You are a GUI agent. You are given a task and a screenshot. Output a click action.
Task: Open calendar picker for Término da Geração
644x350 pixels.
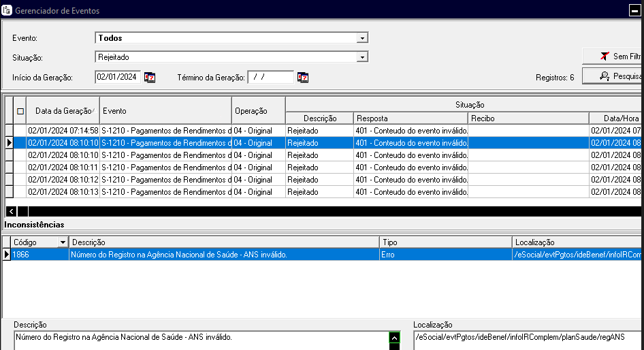(303, 77)
